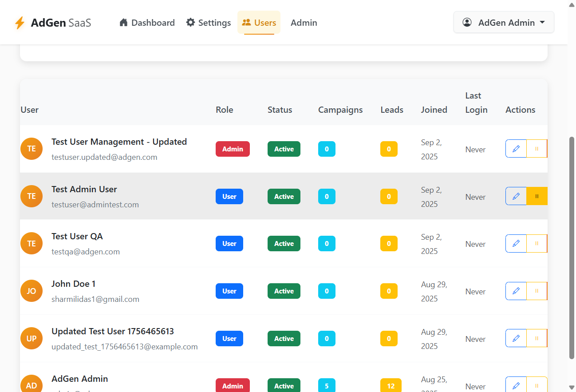Click the "Last Login" column header

tap(477, 103)
